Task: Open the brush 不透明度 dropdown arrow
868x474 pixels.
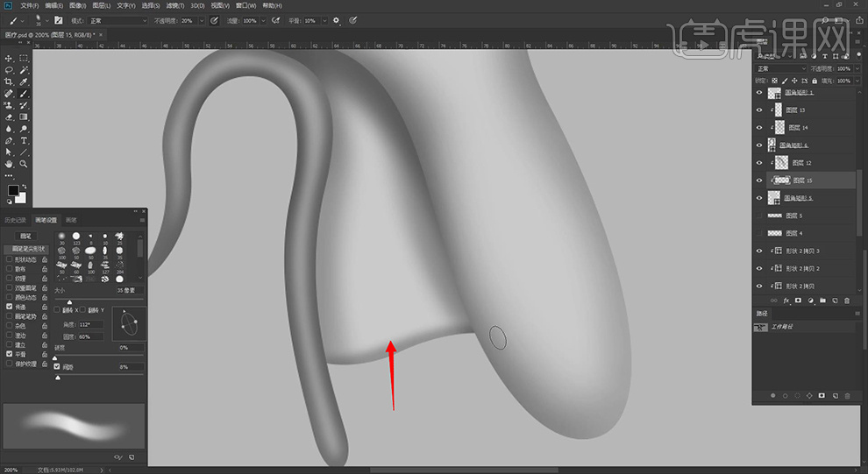Action: coord(202,20)
